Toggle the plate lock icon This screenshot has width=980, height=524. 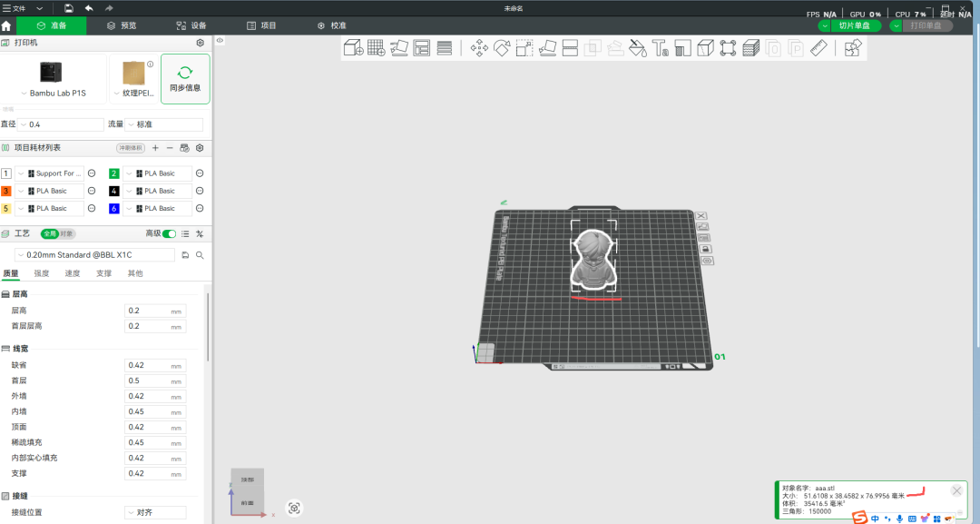[705, 249]
